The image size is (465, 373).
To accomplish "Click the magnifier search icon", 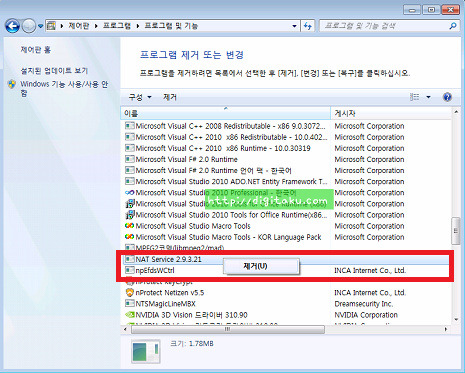I will point(453,26).
